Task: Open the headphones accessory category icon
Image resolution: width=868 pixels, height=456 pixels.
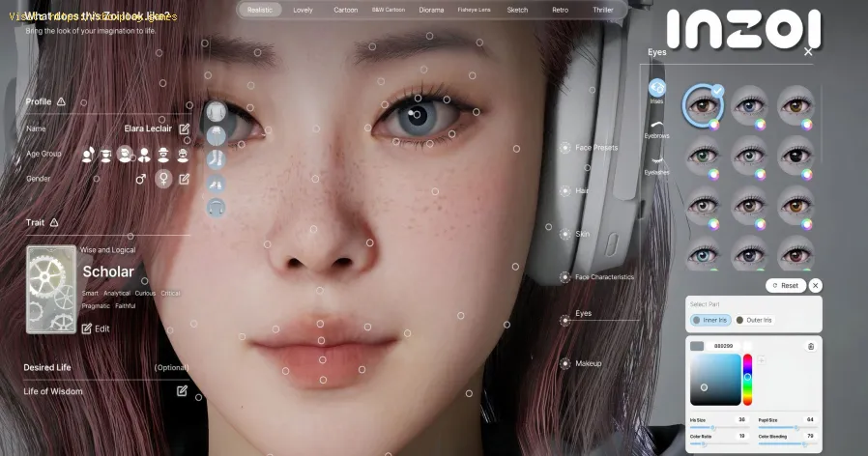Action: tap(217, 208)
